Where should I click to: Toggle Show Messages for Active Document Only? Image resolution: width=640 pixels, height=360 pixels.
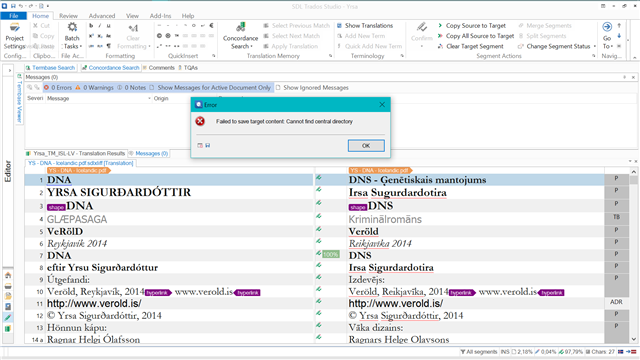coord(210,87)
